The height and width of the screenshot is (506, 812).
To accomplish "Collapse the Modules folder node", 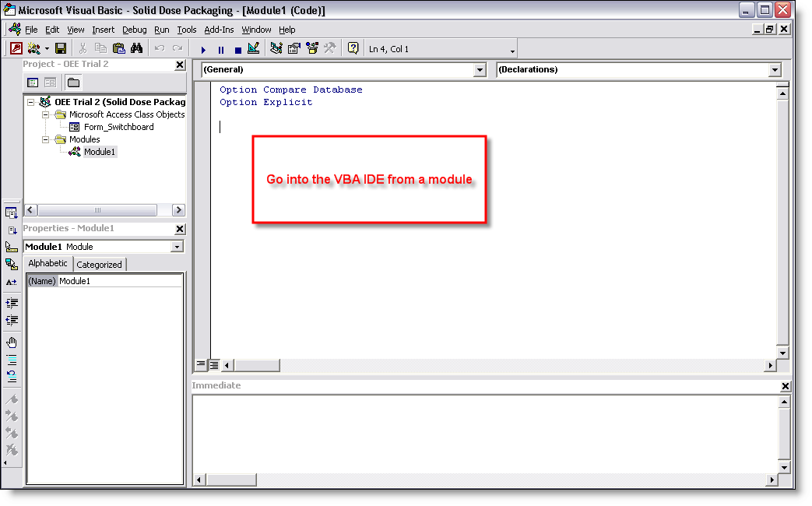I will click(45, 139).
